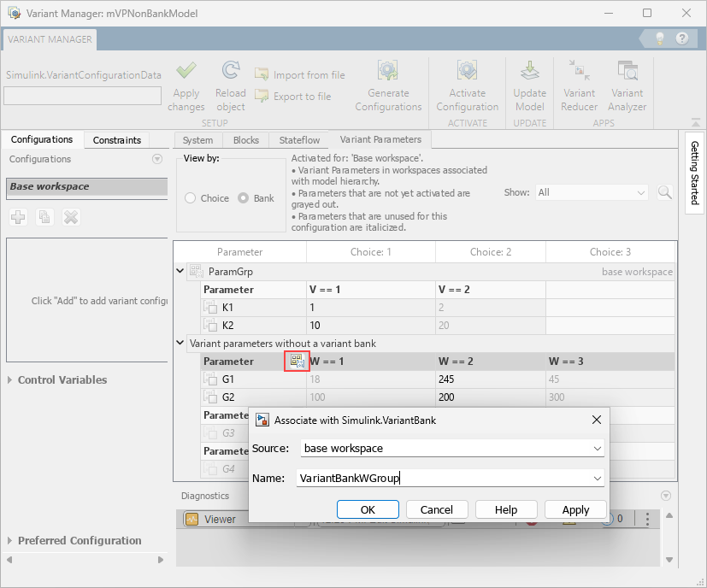The width and height of the screenshot is (707, 588).
Task: Click the Cancel button in dialog
Action: tap(436, 509)
